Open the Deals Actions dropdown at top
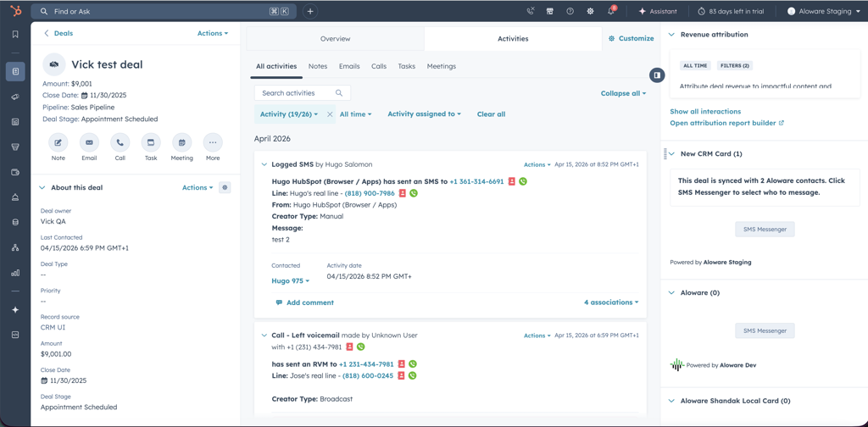Viewport: 868px width, 427px height. tap(213, 33)
